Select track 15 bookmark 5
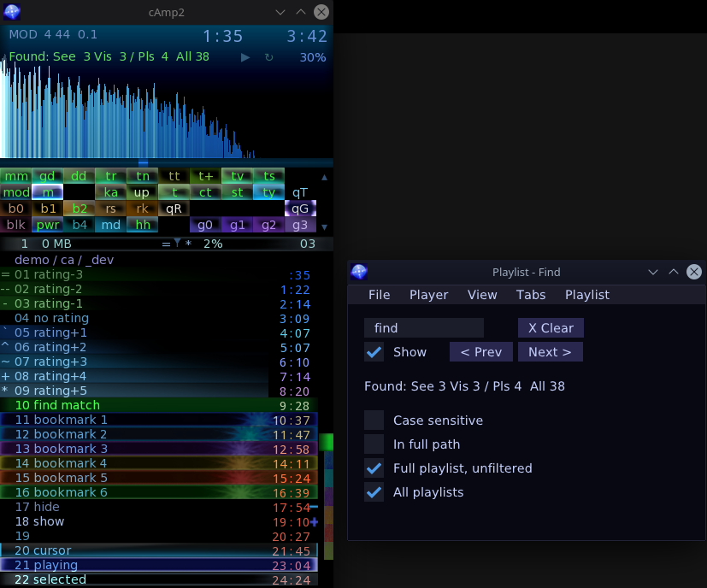The width and height of the screenshot is (707, 588). (159, 478)
